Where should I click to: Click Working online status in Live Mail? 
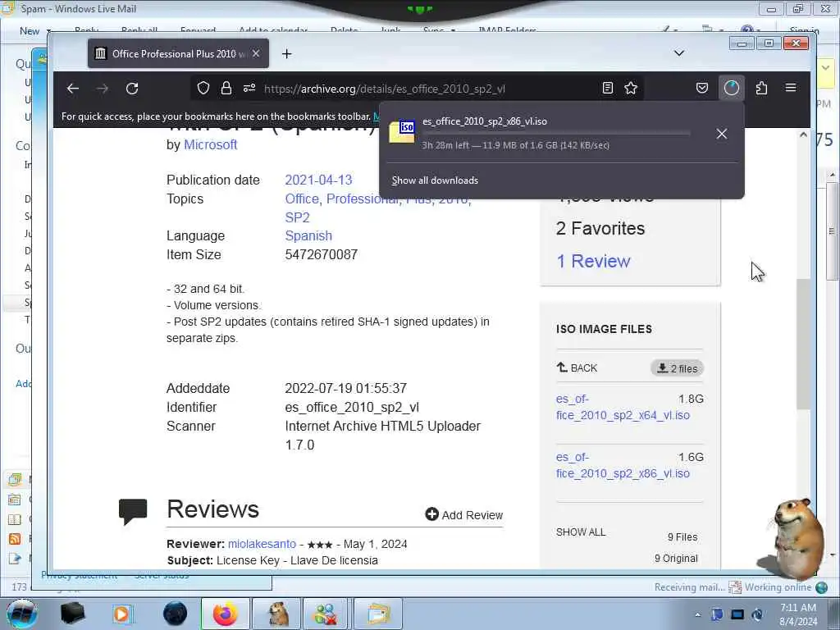coord(778,587)
